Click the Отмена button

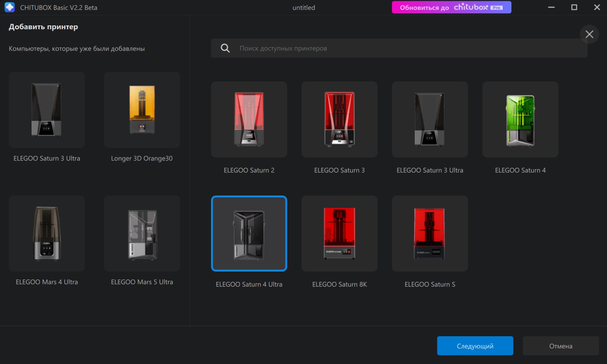tap(561, 346)
